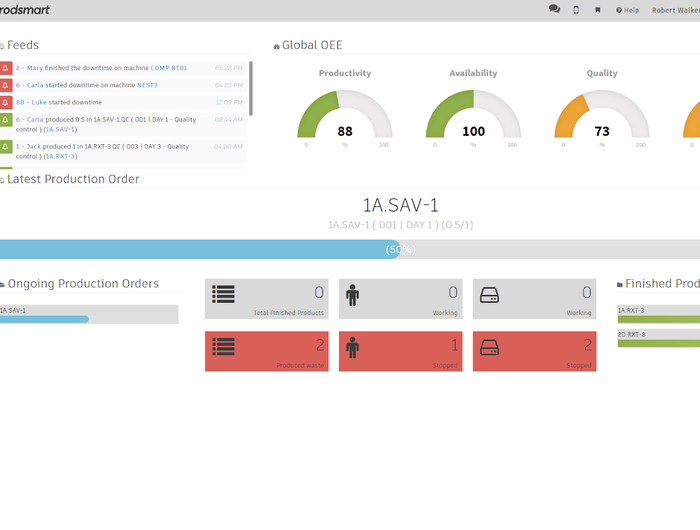Open worker link 88 - Luke
This screenshot has height=530, width=700.
(31, 102)
